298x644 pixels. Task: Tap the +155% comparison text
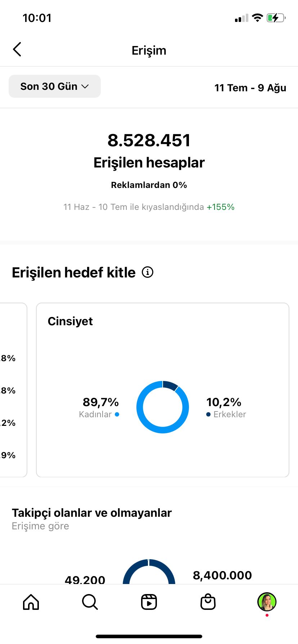point(221,207)
